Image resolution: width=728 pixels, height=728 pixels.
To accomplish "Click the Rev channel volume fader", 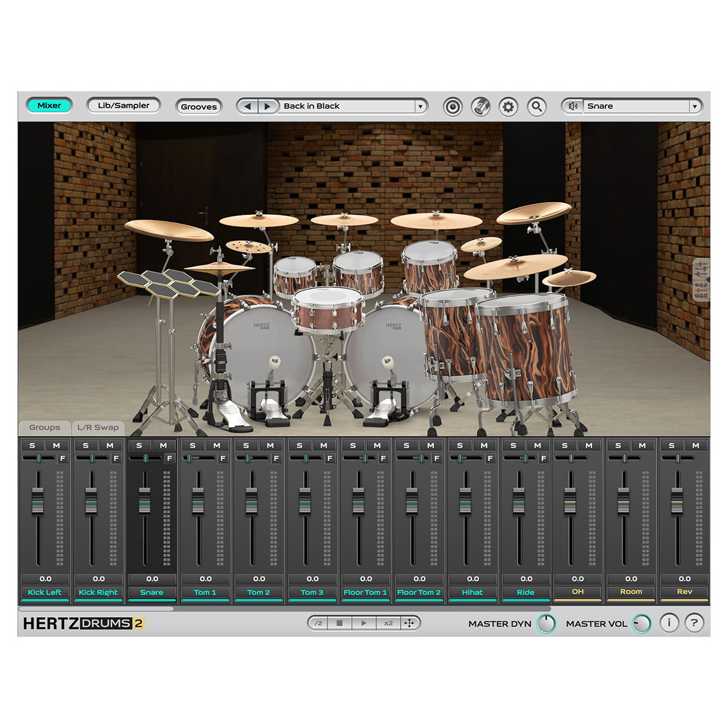I will pyautogui.click(x=677, y=500).
